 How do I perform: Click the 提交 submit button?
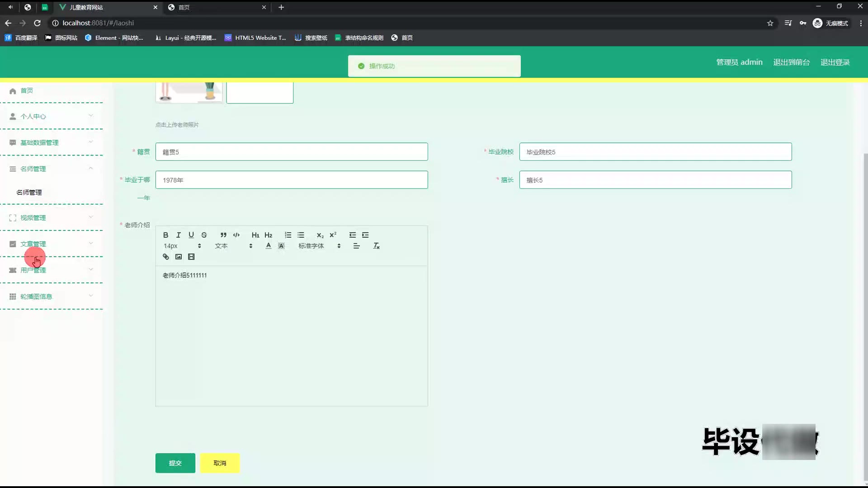(x=175, y=463)
